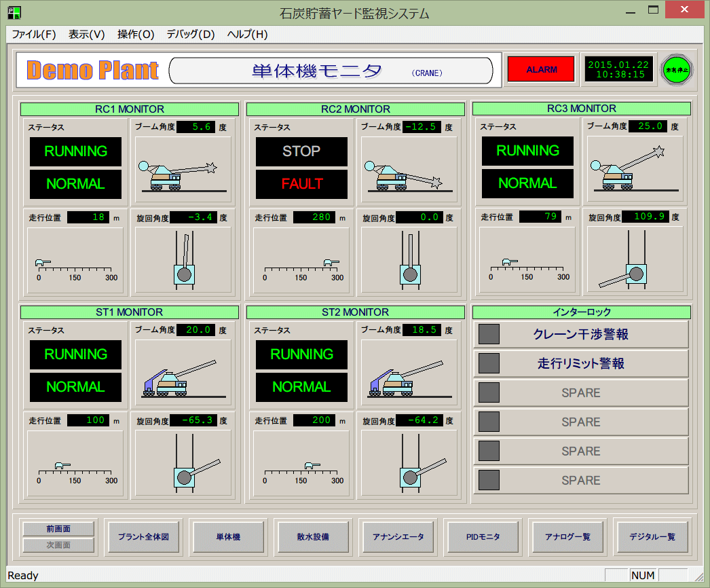Click RC2 STOP status indicator
710x588 pixels.
pos(301,151)
